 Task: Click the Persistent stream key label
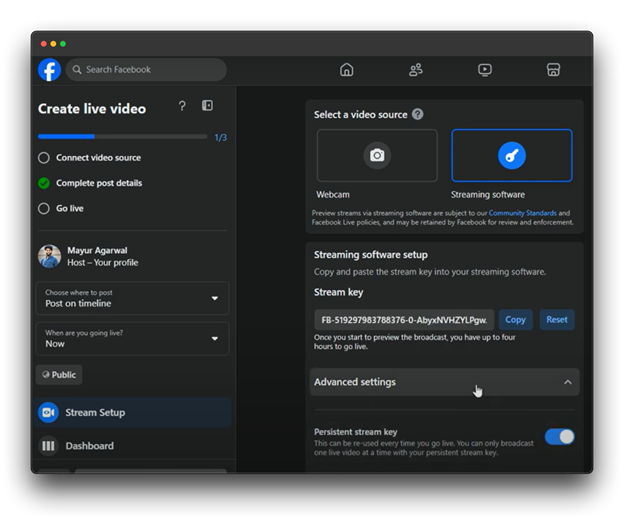[355, 432]
